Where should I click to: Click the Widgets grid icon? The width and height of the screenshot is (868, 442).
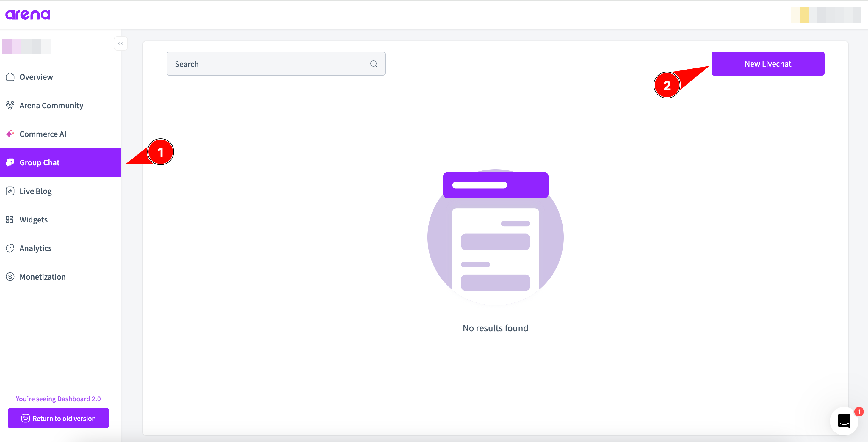pos(10,220)
